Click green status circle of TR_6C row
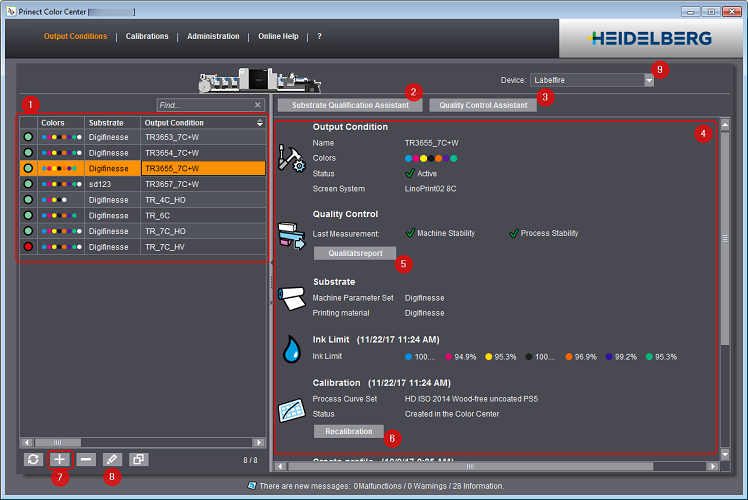This screenshot has height=500, width=748. click(28, 215)
